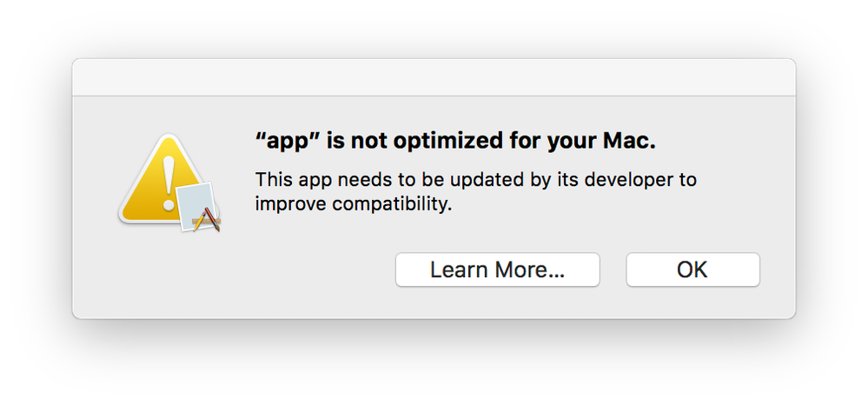Click the bold heading about optimization
This screenshot has height=405, width=868.
[455, 142]
